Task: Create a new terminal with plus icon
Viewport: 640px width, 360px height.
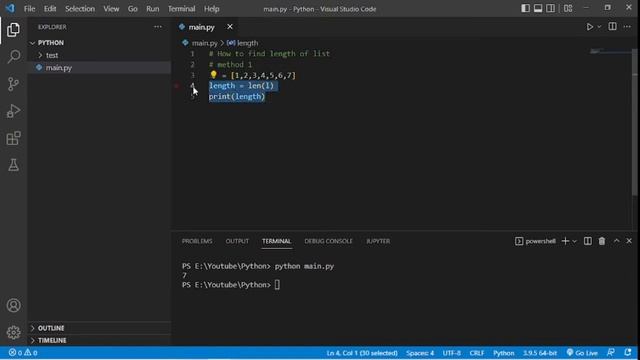Action: tap(565, 241)
